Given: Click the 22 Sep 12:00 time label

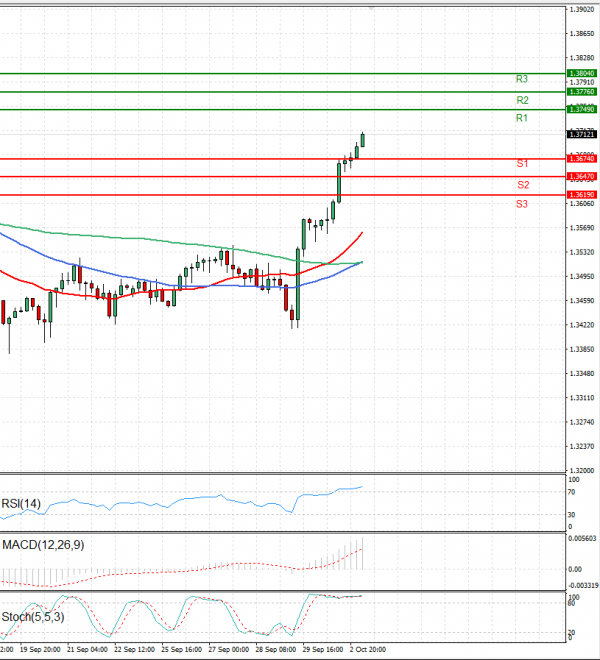Looking at the screenshot, I should point(134,649).
